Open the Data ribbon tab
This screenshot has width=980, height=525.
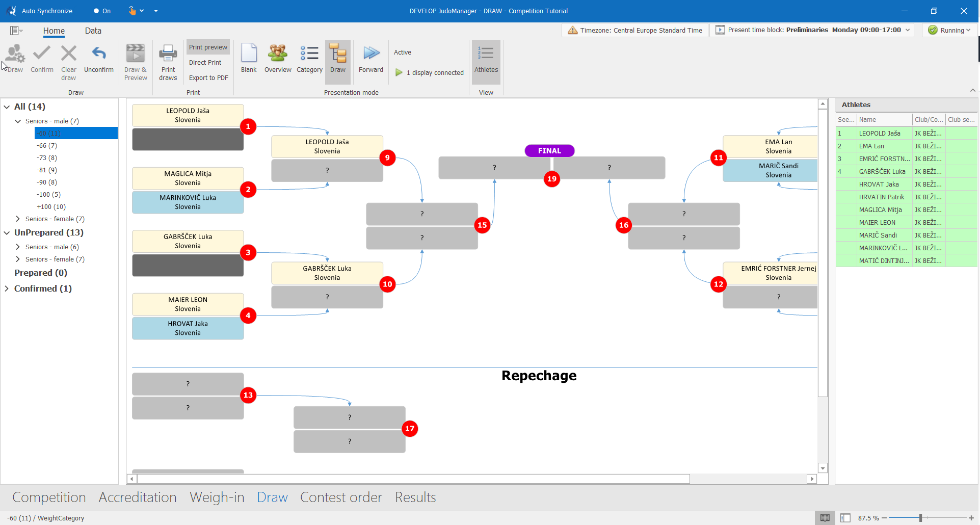tap(93, 31)
